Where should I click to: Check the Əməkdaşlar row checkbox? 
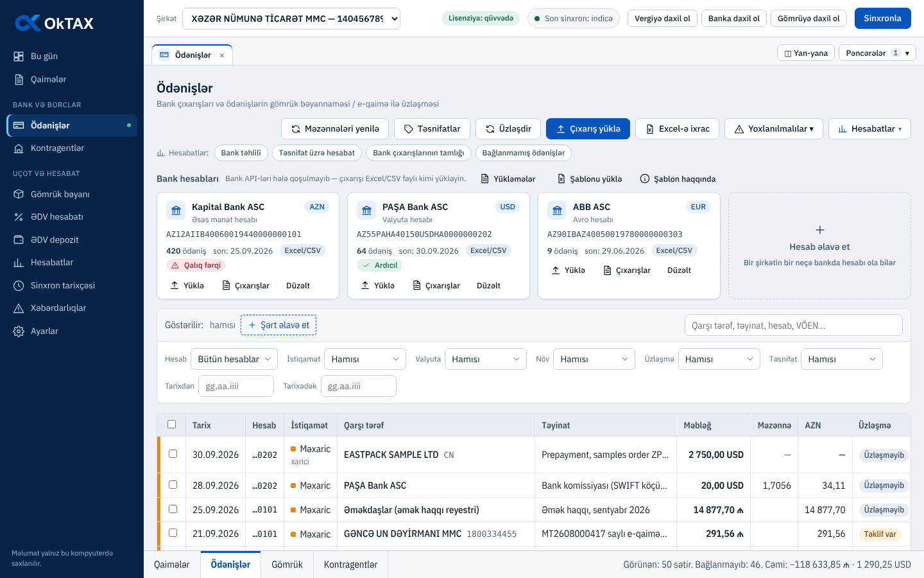[173, 509]
